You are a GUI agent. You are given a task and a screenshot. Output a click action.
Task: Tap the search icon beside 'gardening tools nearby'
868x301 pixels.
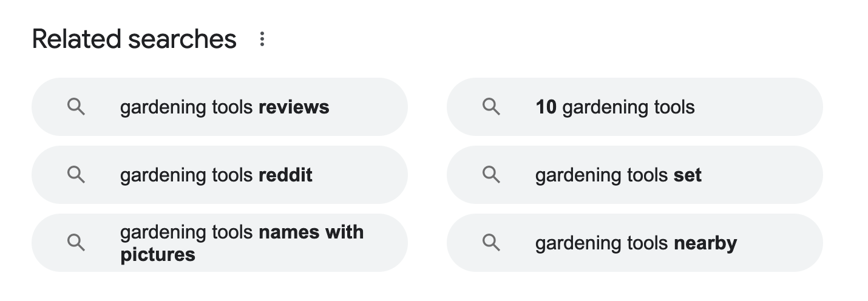coord(491,243)
